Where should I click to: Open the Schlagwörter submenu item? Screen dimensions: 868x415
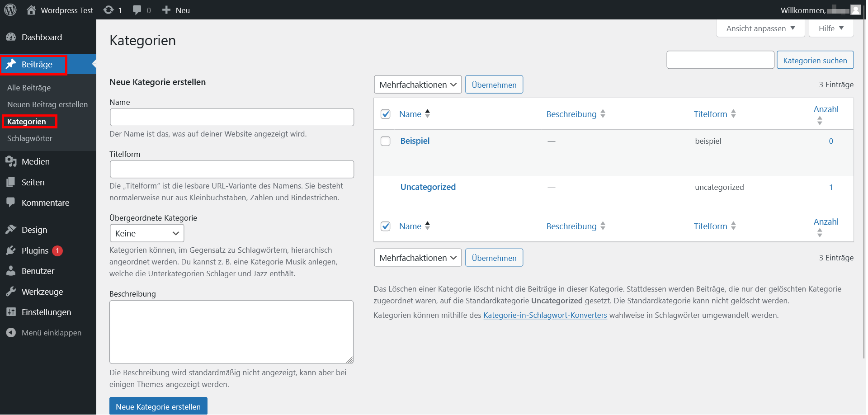coord(30,138)
